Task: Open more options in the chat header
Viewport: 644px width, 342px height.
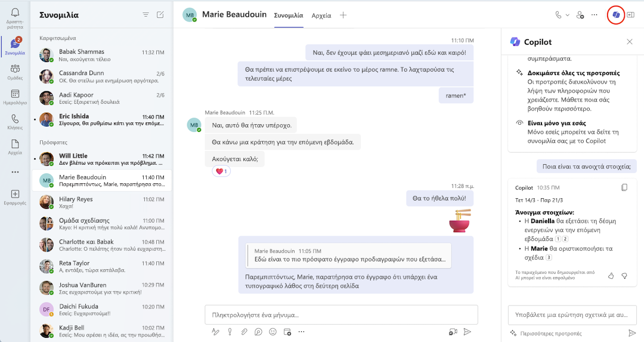Action: [595, 15]
